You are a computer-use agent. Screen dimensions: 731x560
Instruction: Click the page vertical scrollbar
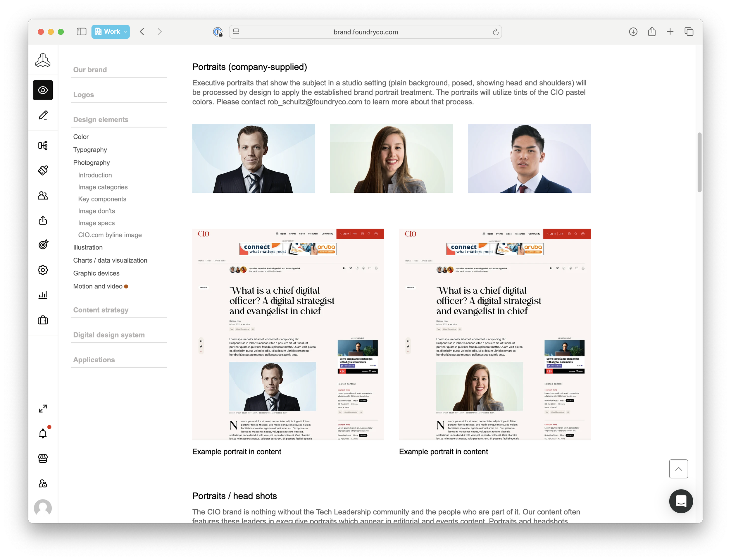(699, 162)
